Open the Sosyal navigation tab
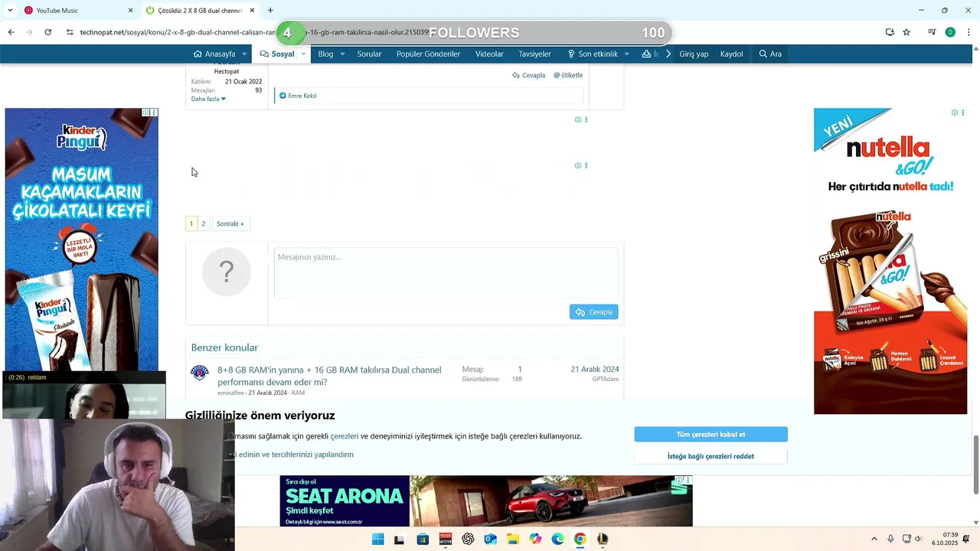 pos(277,54)
